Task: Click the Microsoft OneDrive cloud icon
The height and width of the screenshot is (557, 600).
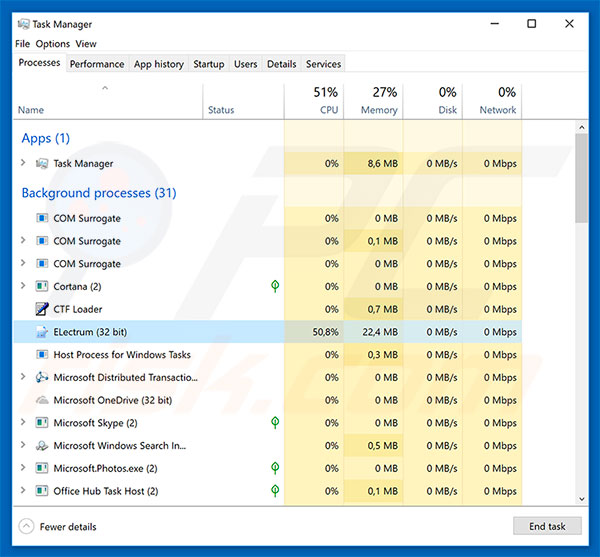Action: pyautogui.click(x=42, y=400)
